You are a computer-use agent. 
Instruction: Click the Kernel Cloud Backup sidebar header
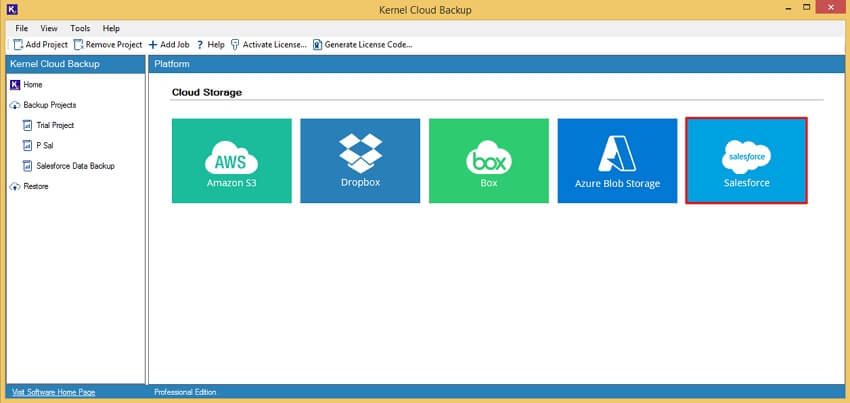point(75,64)
